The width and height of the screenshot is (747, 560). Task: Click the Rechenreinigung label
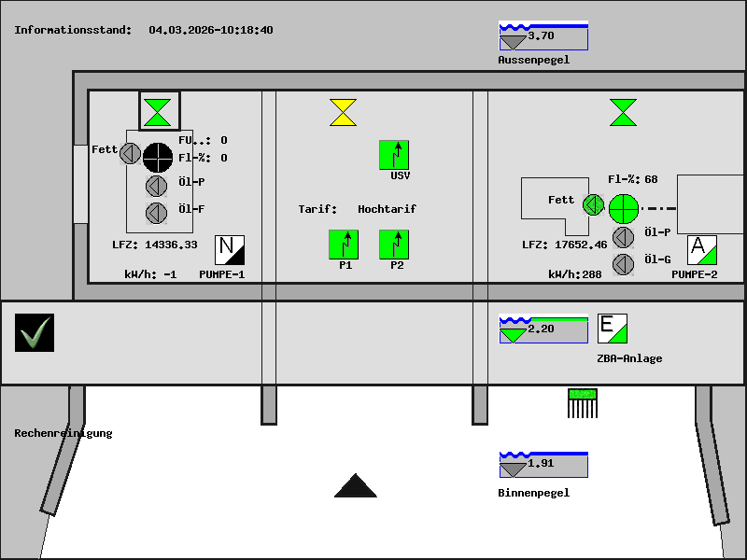(x=63, y=433)
